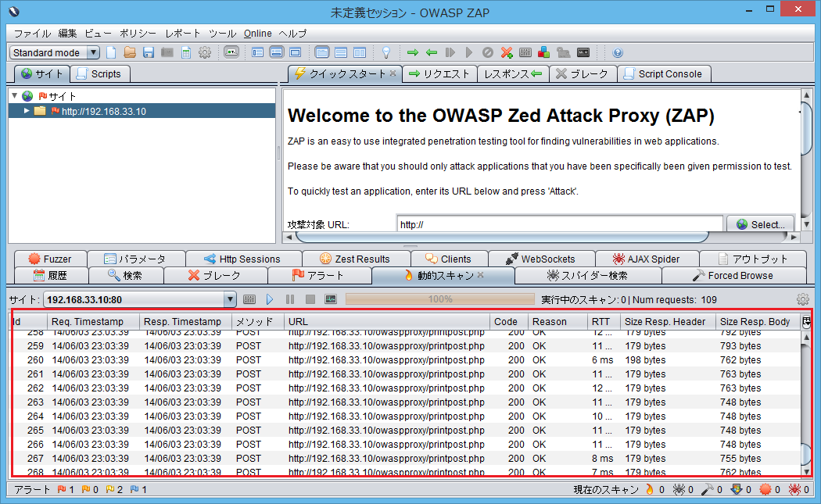Open the レポート menu
Image resolution: width=821 pixels, height=504 pixels.
click(183, 34)
